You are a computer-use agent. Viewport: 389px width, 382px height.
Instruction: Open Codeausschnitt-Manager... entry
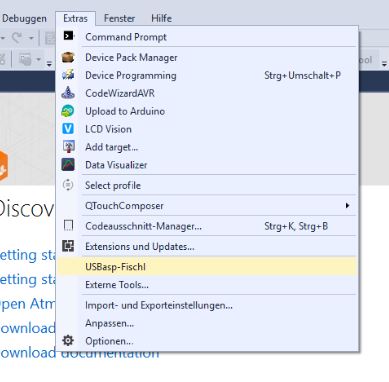pos(207,226)
